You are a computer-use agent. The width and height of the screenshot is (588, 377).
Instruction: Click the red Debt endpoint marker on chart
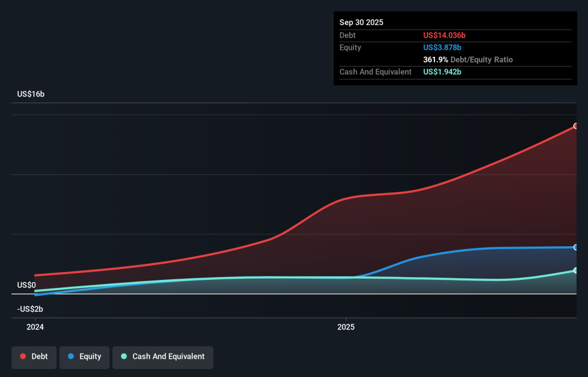pos(576,126)
